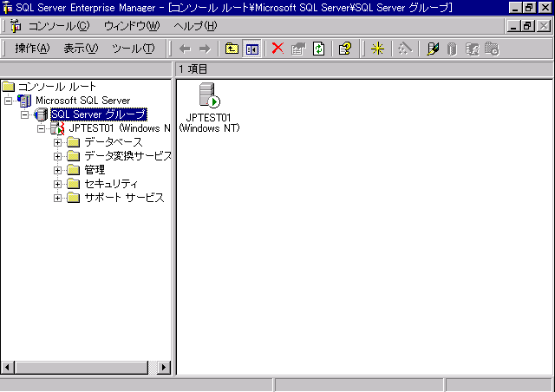Collapse the SQL Server グループ node
The height and width of the screenshot is (392, 555).
[x=24, y=114]
